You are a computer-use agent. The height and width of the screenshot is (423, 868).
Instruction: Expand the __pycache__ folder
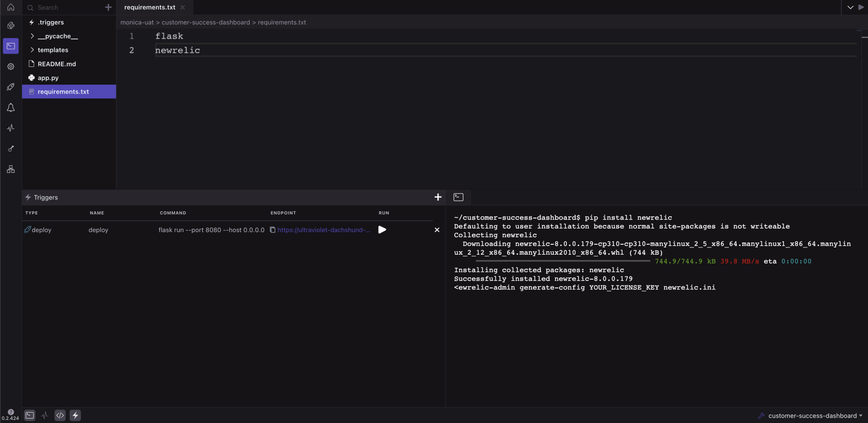pyautogui.click(x=58, y=36)
